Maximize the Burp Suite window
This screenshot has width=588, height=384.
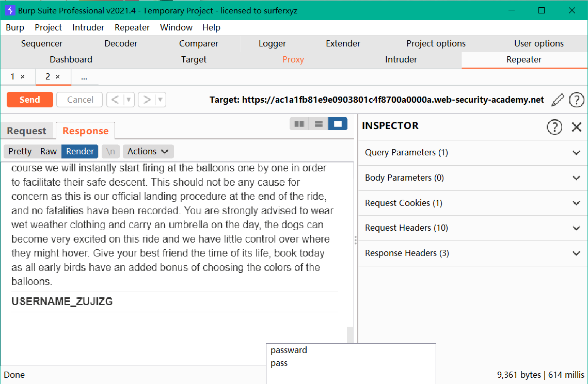pyautogui.click(x=542, y=10)
